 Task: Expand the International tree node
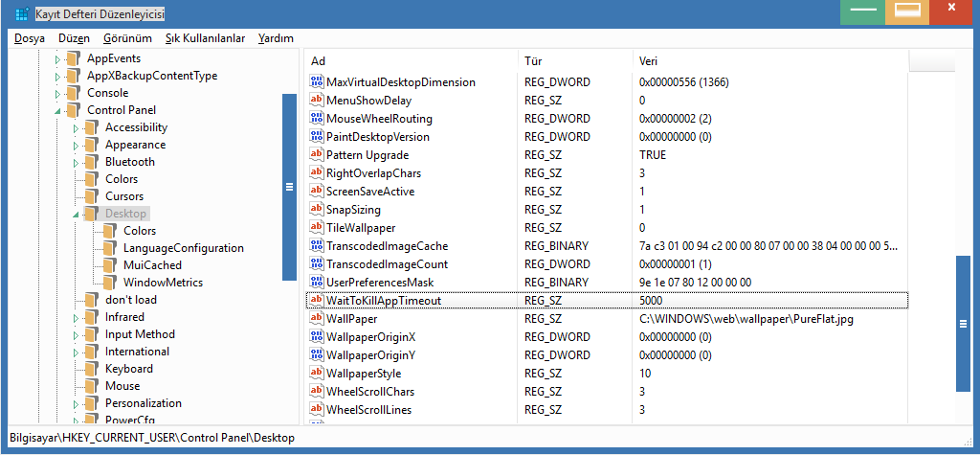point(77,353)
